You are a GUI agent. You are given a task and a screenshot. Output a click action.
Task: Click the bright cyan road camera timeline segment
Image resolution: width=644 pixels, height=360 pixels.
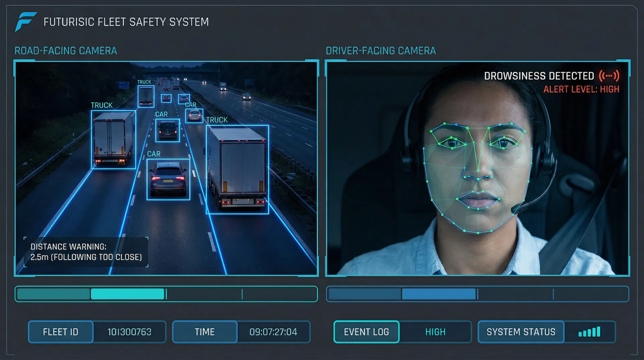tap(127, 294)
